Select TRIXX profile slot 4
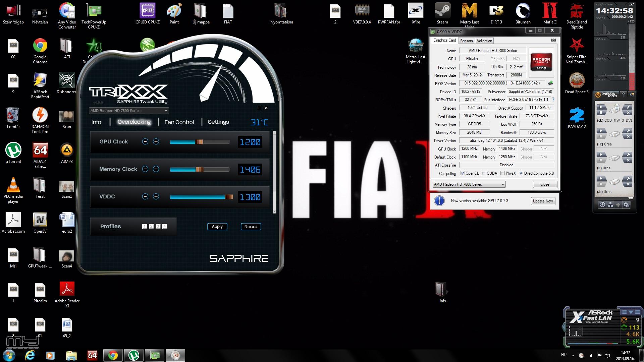The image size is (644, 362). tap(165, 227)
